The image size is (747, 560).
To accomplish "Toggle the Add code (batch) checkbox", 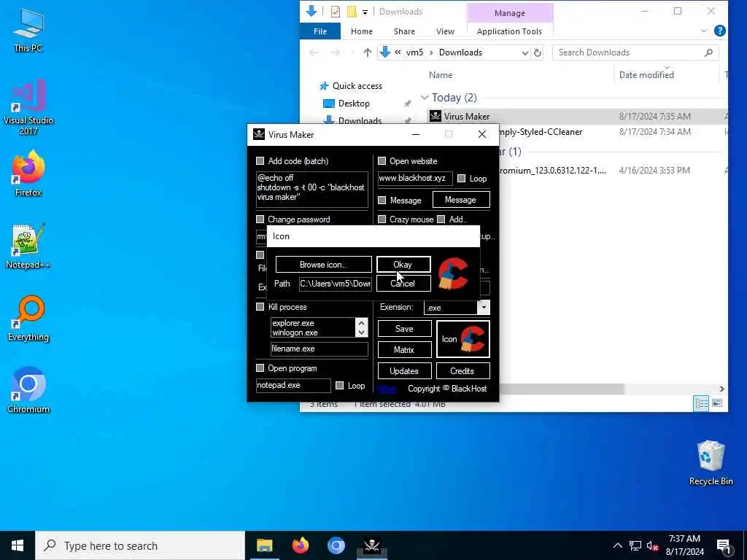I will [x=260, y=161].
